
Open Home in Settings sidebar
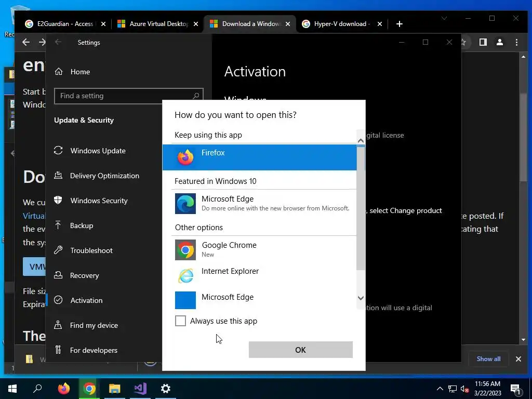80,72
